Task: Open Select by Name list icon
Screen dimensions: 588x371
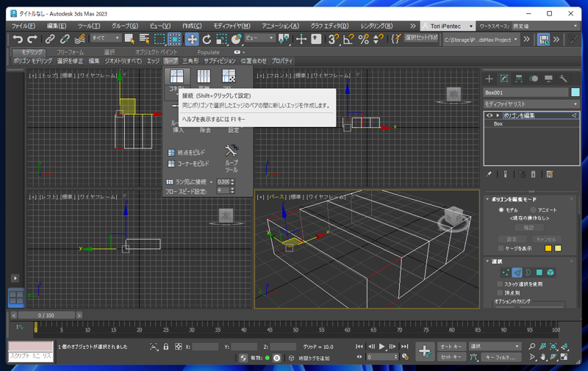Action: tap(144, 39)
